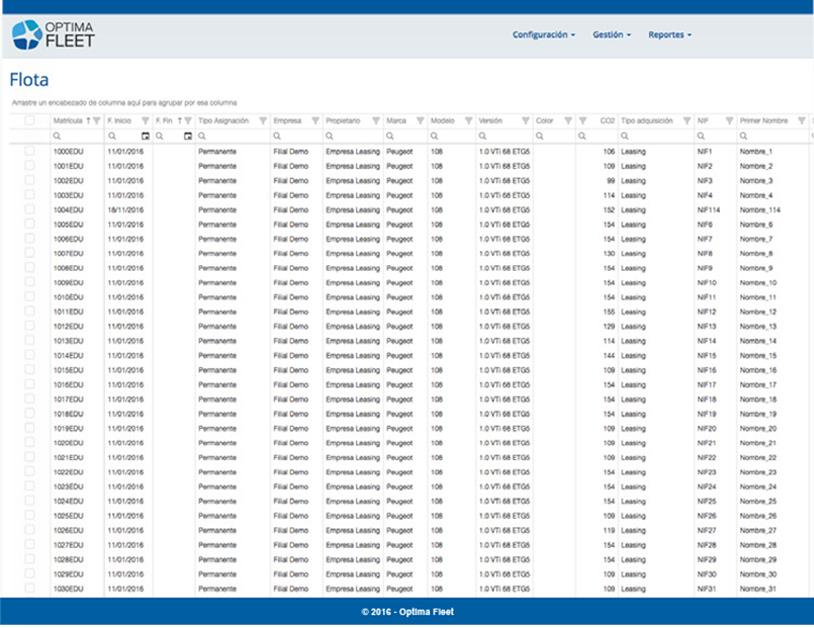
Task: Click filter icon on Marca column
Action: (x=420, y=121)
